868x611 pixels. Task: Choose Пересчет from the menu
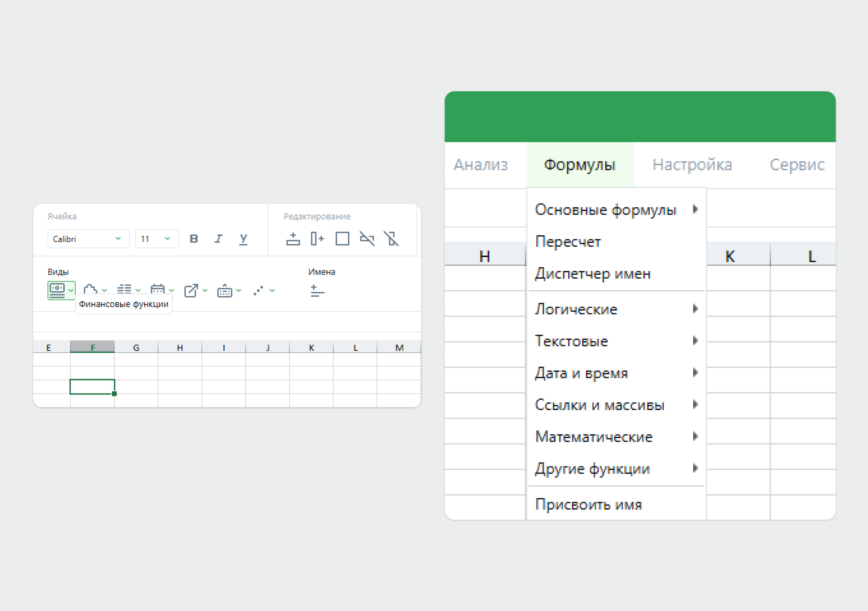click(617, 241)
